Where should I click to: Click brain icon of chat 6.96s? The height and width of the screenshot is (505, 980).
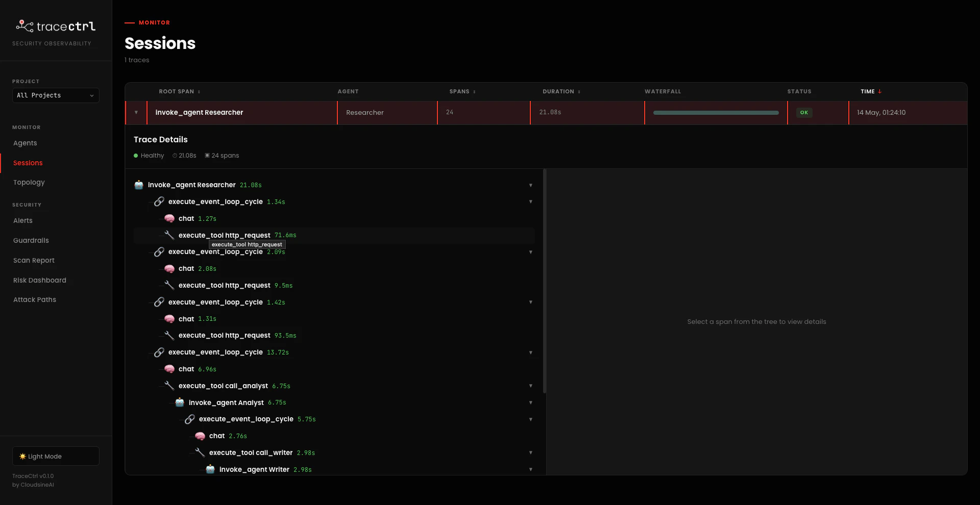click(169, 369)
